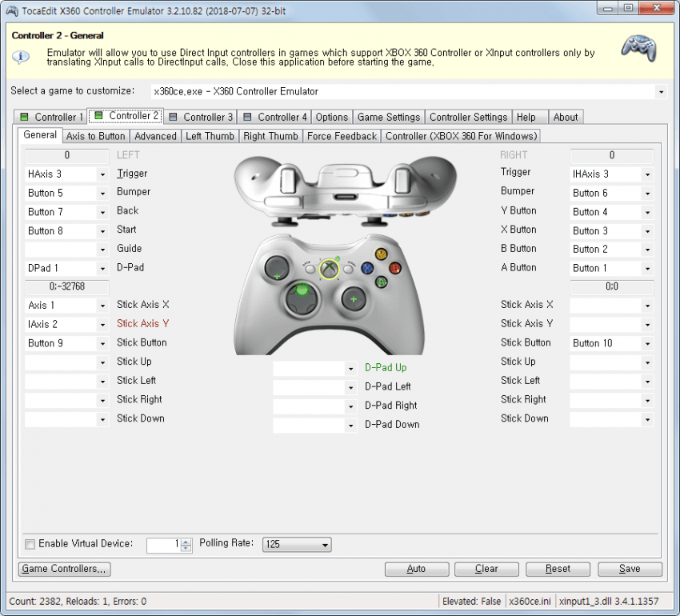The height and width of the screenshot is (616, 680).
Task: Click Controller 3 tab gray status icon
Action: (173, 117)
